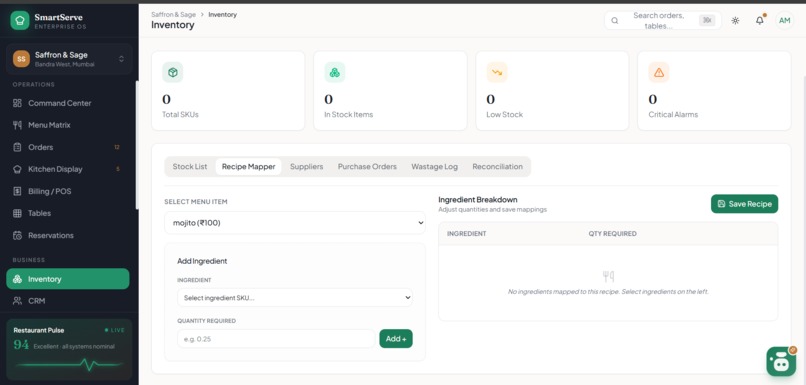Click the Saffron & Sage breadcrumb link
The width and height of the screenshot is (806, 385).
pos(173,14)
